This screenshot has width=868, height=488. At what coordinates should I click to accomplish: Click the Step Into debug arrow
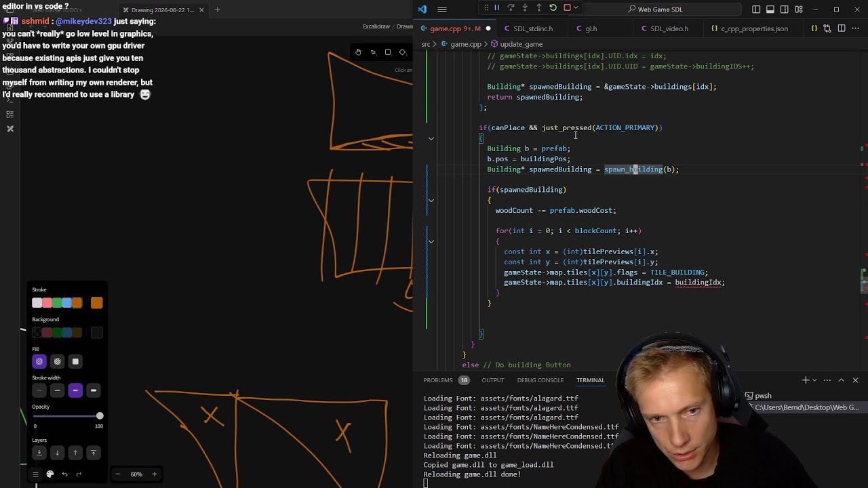[x=525, y=8]
